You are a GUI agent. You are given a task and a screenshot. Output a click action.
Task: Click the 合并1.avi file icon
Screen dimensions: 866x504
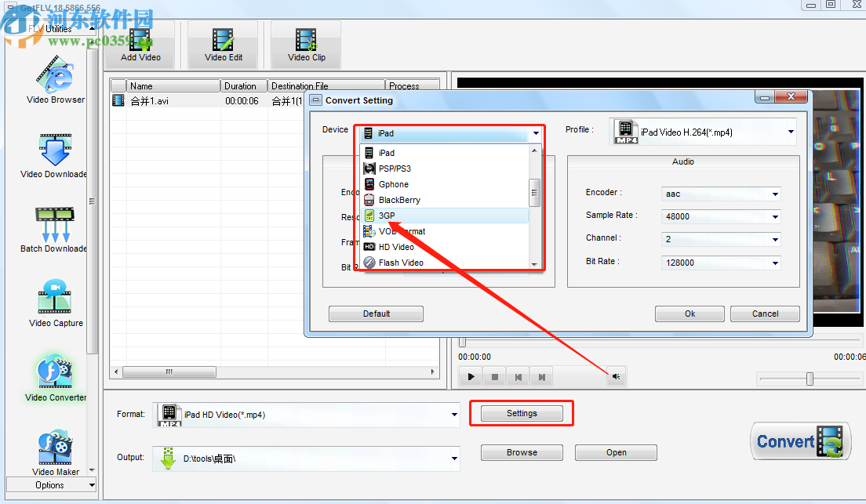118,100
